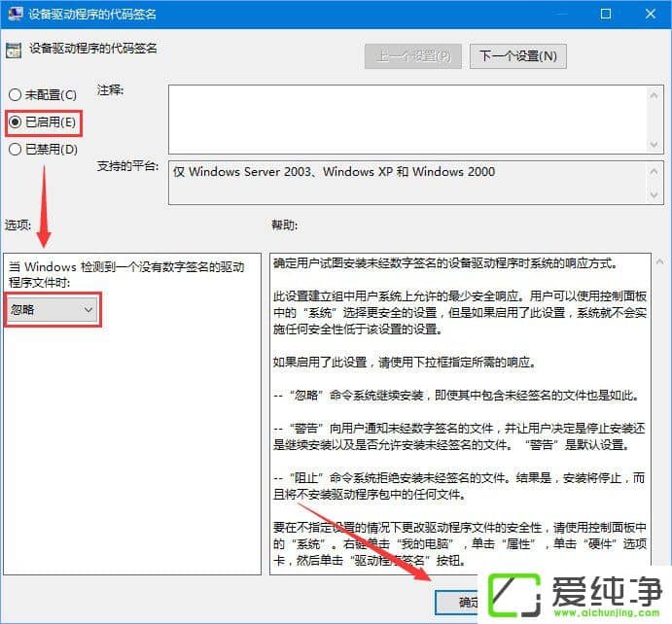Image resolution: width=672 pixels, height=624 pixels.
Task: Click the 上一个设置(P) button
Action: click(413, 56)
